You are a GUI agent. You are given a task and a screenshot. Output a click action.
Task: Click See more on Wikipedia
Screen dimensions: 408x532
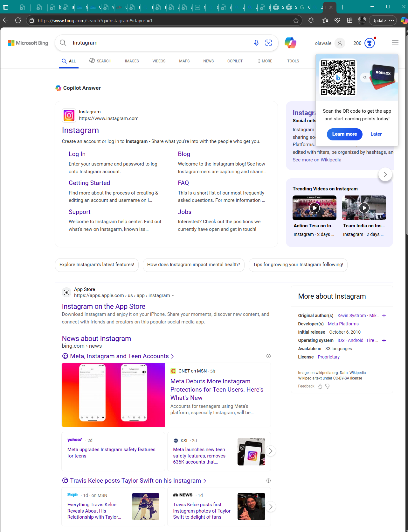click(317, 160)
